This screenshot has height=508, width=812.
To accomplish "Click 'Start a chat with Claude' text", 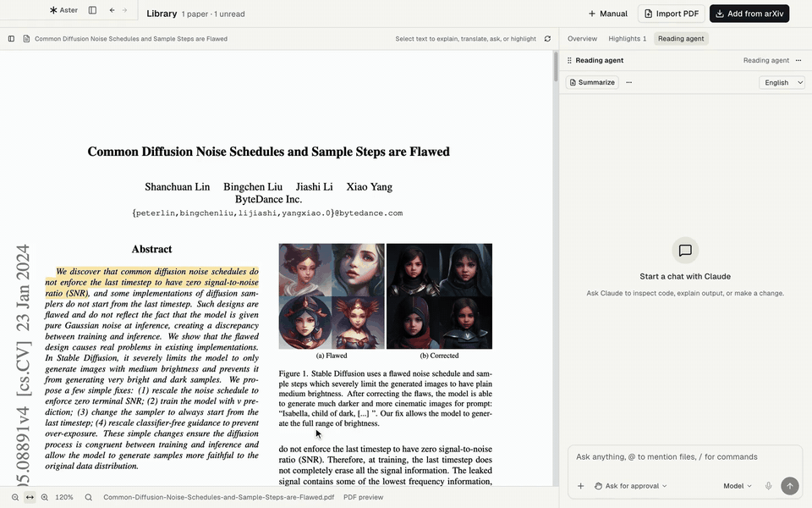I will click(685, 277).
